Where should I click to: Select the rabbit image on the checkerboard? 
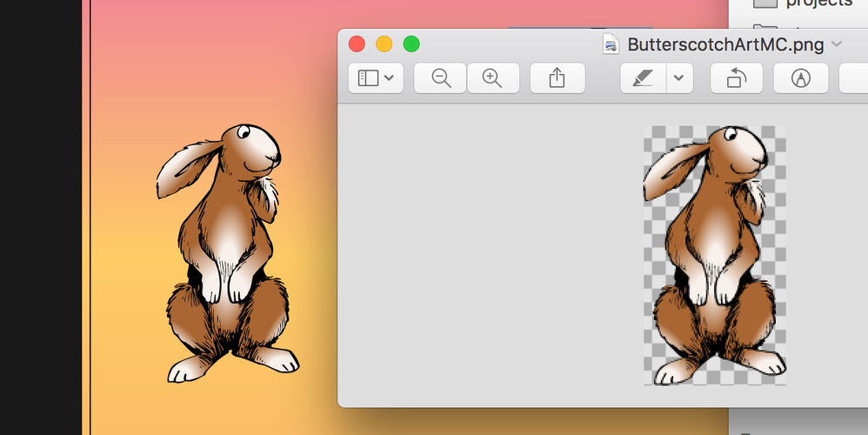pos(714,255)
